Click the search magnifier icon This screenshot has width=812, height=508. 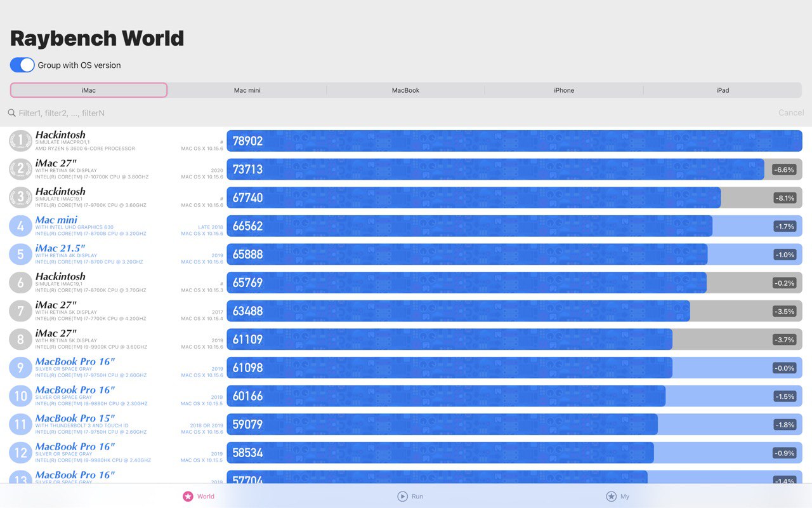coord(11,113)
